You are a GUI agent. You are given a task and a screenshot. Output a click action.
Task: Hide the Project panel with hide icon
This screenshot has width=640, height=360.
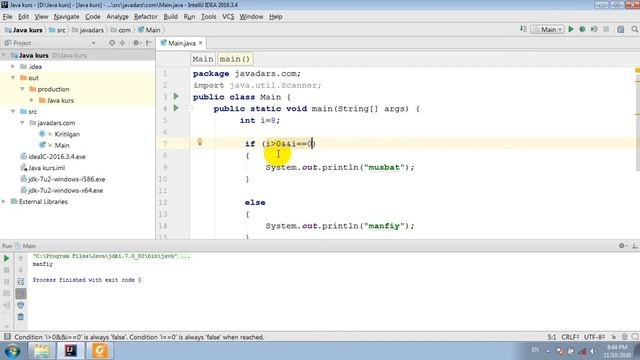pyautogui.click(x=149, y=43)
